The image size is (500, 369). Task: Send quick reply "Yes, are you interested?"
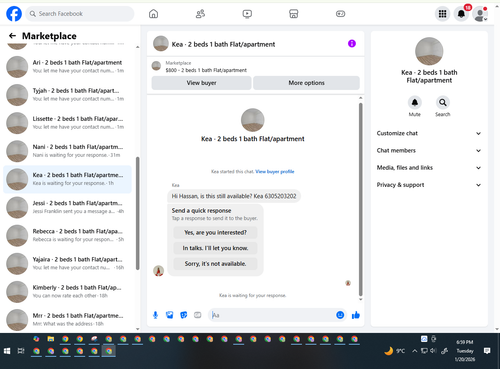[215, 232]
